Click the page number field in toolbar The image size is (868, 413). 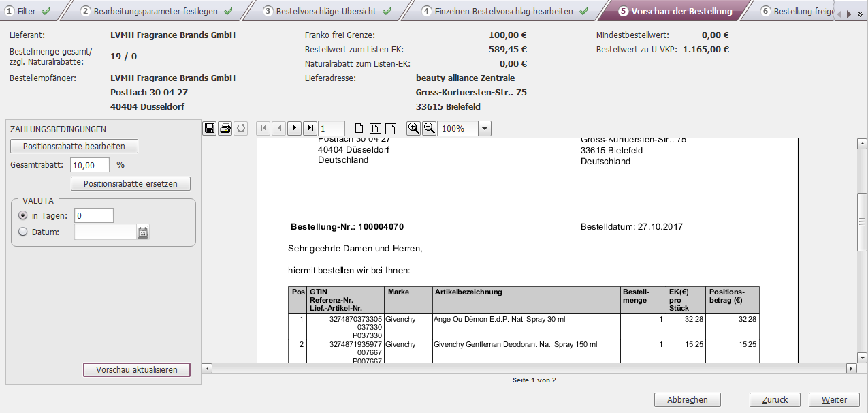tap(332, 128)
